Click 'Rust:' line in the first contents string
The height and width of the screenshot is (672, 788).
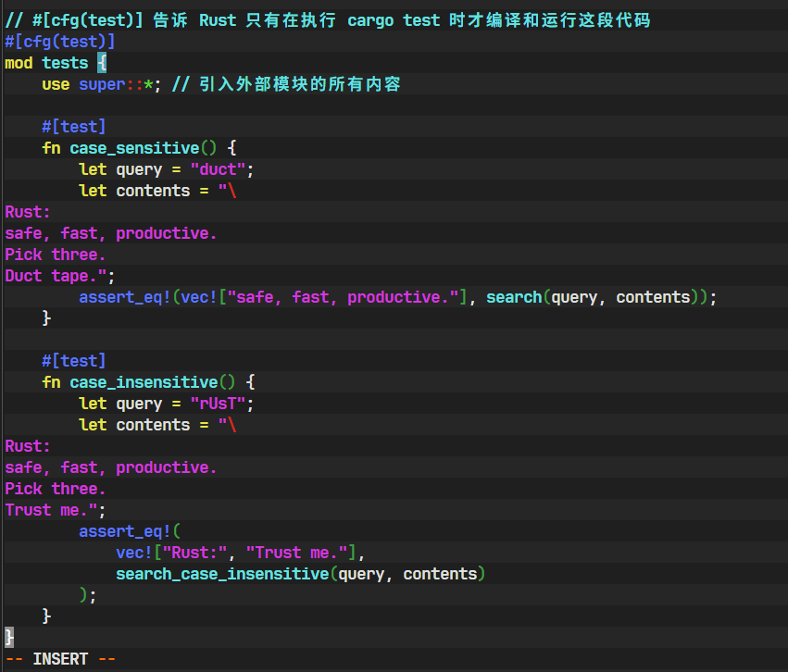28,213
